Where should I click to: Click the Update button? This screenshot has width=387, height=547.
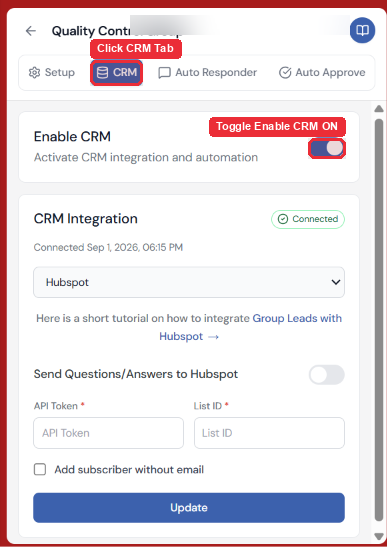pos(189,508)
